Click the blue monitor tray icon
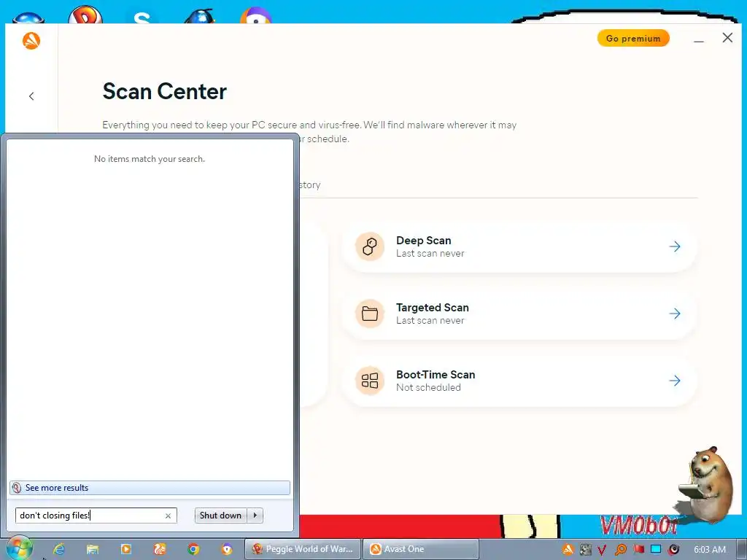The image size is (747, 560). tap(656, 550)
